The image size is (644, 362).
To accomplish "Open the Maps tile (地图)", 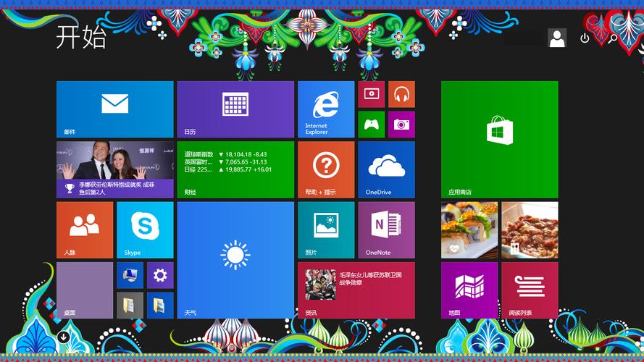I will [469, 290].
